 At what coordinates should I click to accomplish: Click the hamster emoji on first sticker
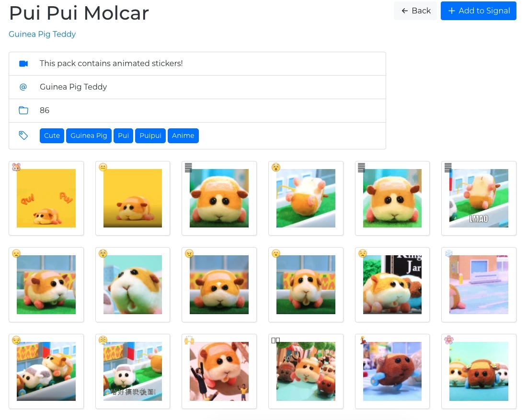pyautogui.click(x=16, y=167)
